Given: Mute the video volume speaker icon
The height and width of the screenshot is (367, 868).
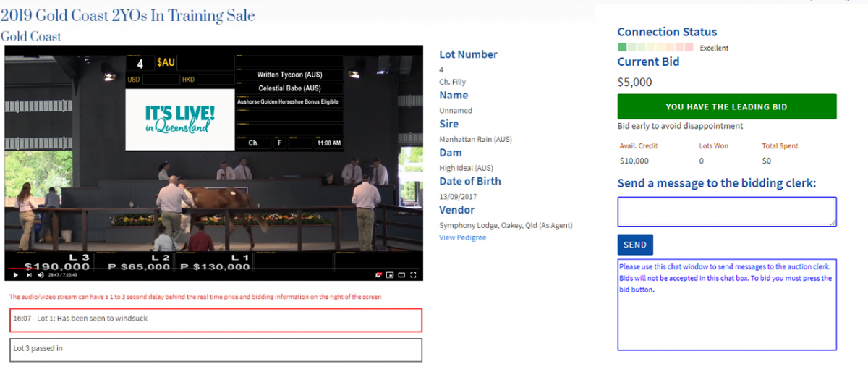Looking at the screenshot, I should pos(41,275).
